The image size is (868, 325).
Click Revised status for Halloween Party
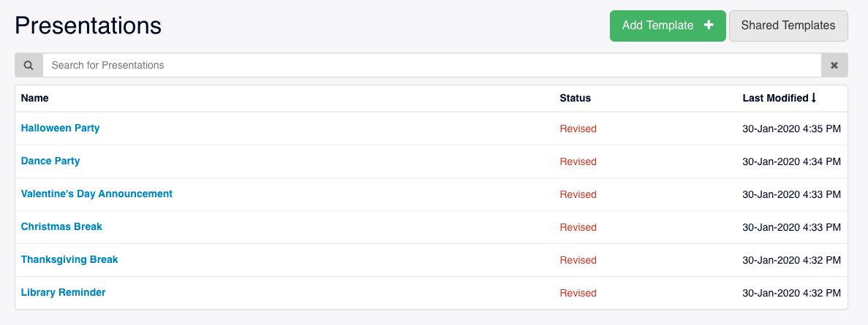[x=578, y=129]
